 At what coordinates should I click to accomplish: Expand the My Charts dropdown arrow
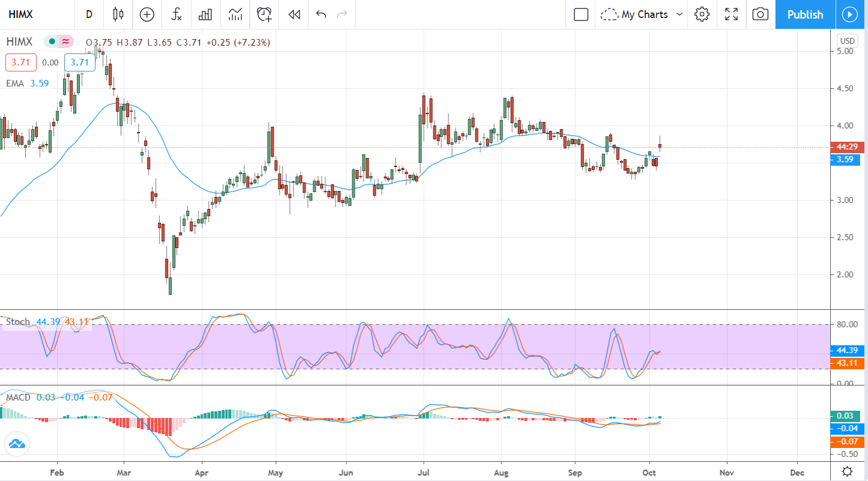pyautogui.click(x=680, y=14)
